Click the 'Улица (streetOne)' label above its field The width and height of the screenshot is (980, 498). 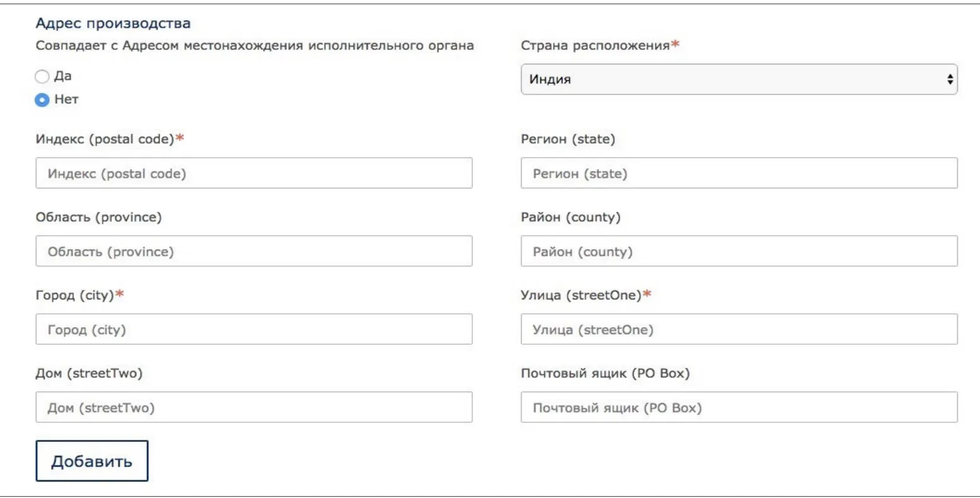[581, 295]
